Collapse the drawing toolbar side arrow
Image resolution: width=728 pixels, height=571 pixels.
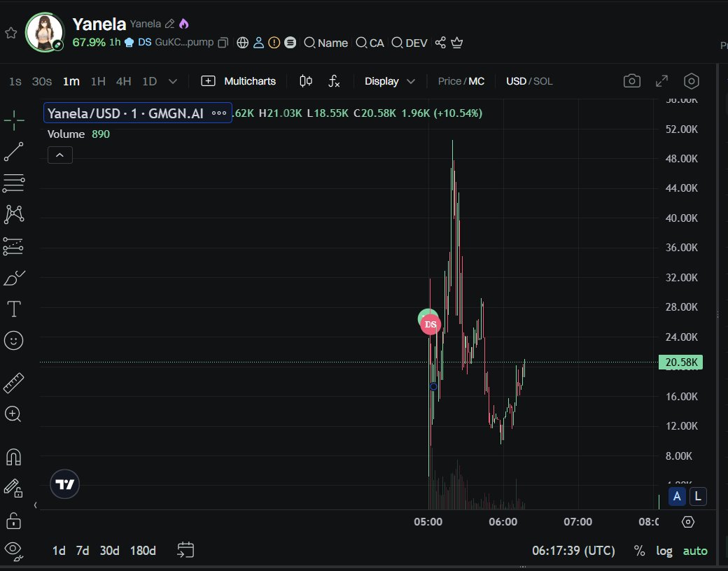point(35,505)
